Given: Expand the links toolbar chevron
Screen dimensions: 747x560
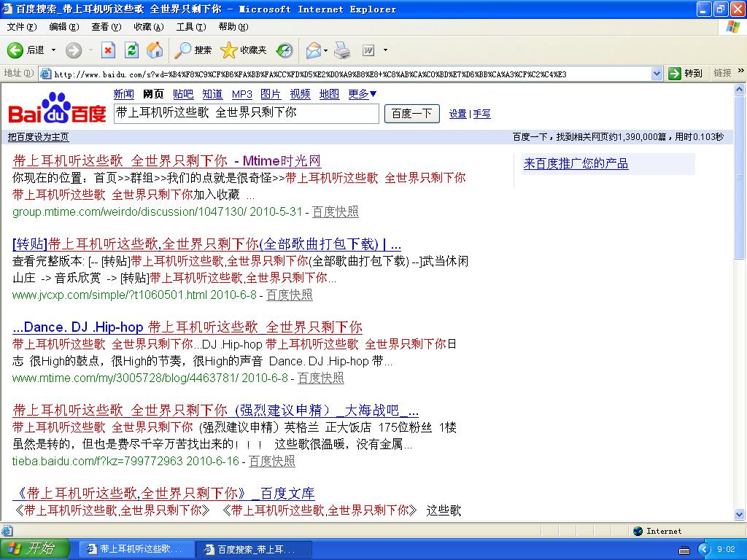Looking at the screenshot, I should click(x=741, y=71).
